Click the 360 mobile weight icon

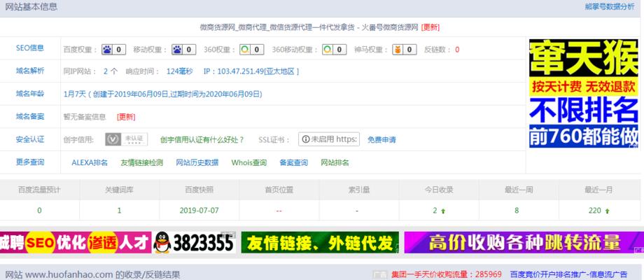click(x=328, y=50)
